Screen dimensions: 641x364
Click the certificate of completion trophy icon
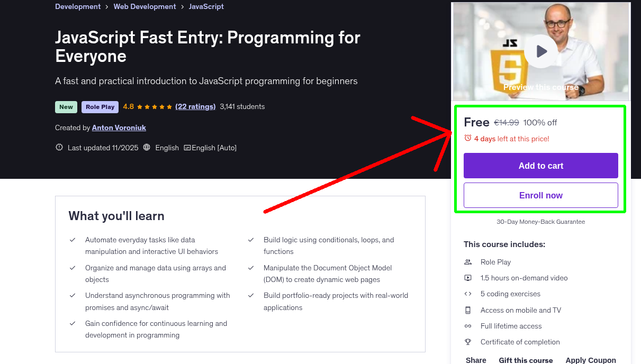(468, 342)
